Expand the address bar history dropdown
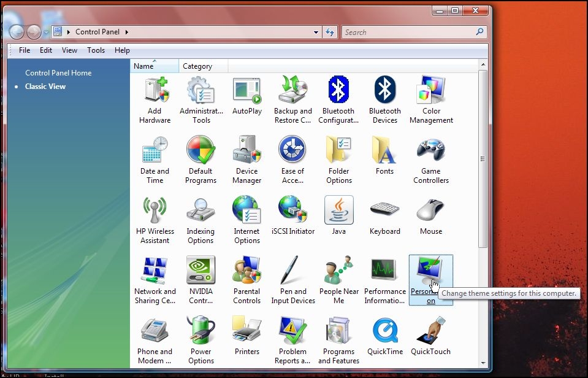Image resolution: width=588 pixels, height=378 pixels. click(316, 33)
